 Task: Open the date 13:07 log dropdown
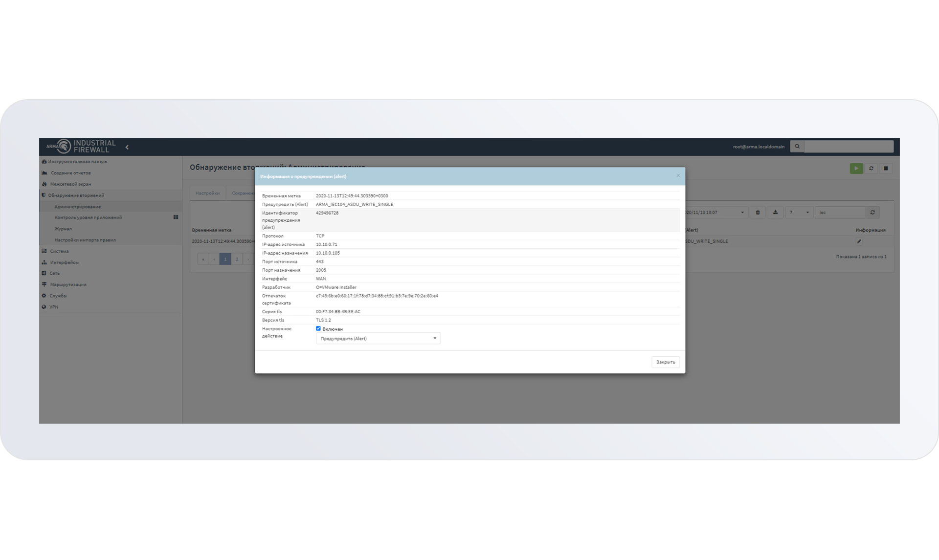[715, 213]
